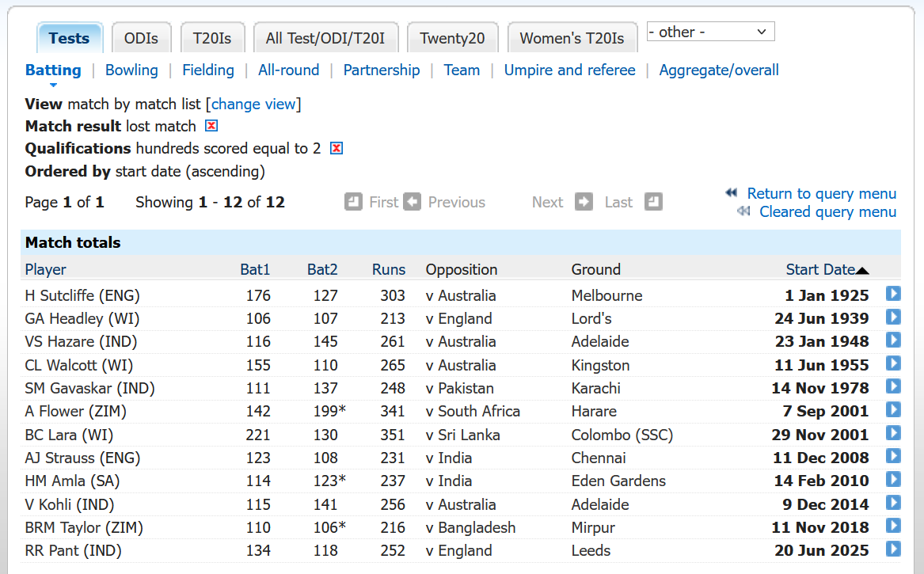Open scorecard arrow for SM Gavaskar row
The width and height of the screenshot is (924, 574).
point(893,386)
